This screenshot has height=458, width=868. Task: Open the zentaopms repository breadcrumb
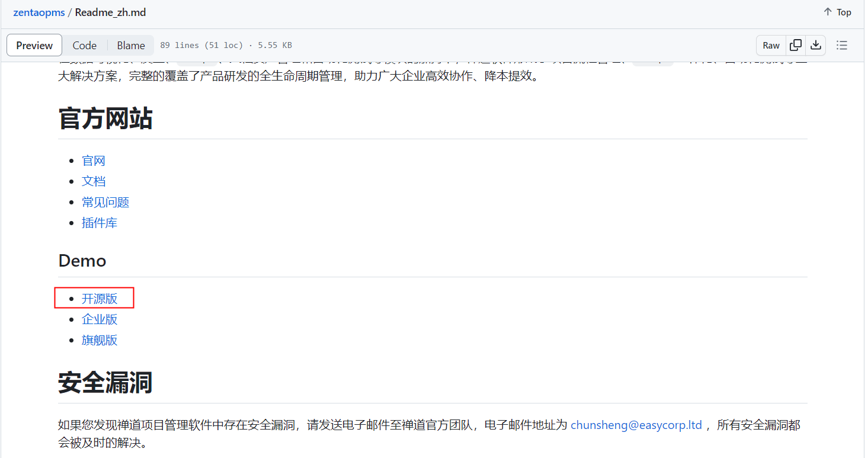click(39, 12)
